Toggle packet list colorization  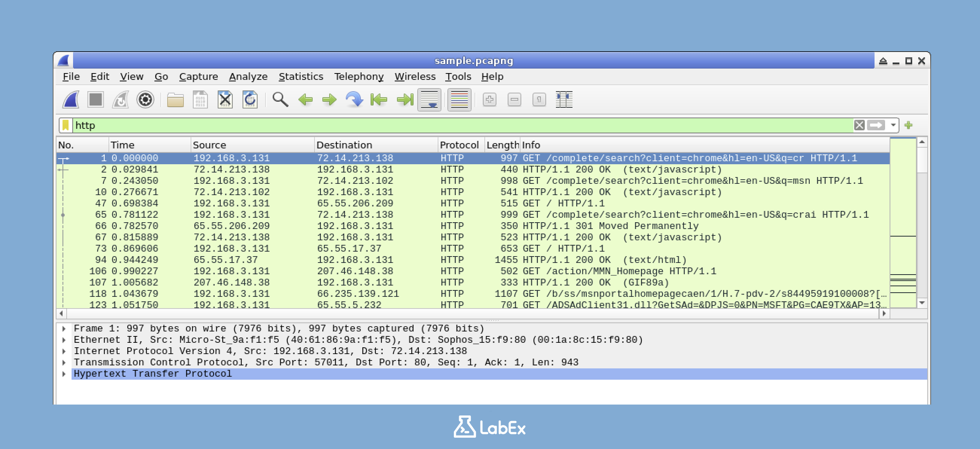pyautogui.click(x=458, y=100)
